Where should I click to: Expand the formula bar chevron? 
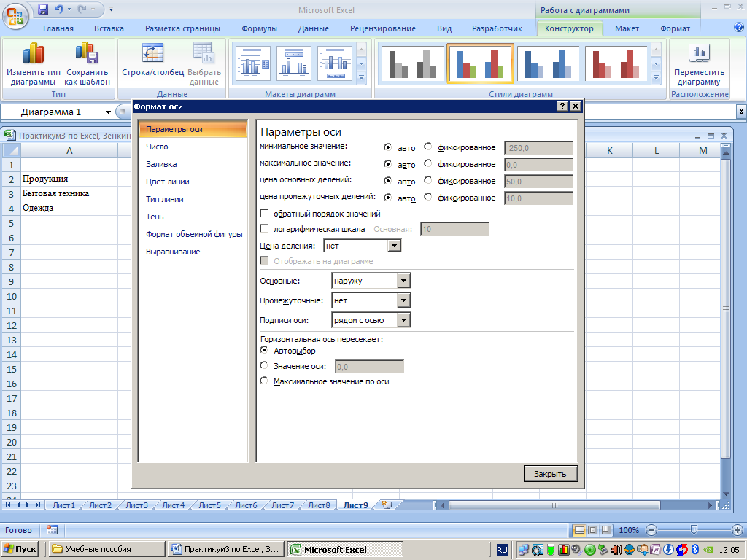(741, 112)
